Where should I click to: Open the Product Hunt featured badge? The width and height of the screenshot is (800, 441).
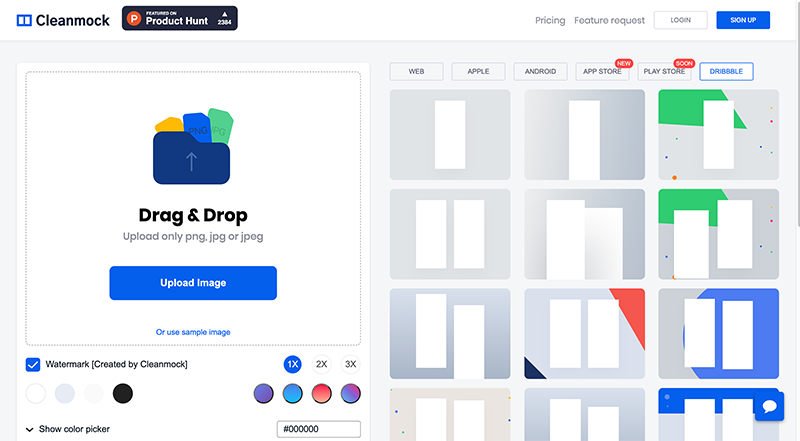coord(180,19)
